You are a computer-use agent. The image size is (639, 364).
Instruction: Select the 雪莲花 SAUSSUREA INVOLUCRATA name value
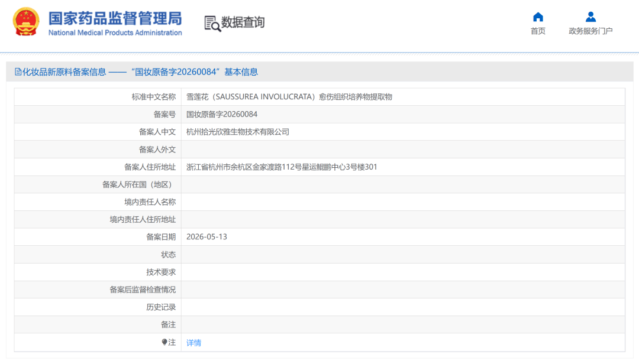click(x=289, y=97)
